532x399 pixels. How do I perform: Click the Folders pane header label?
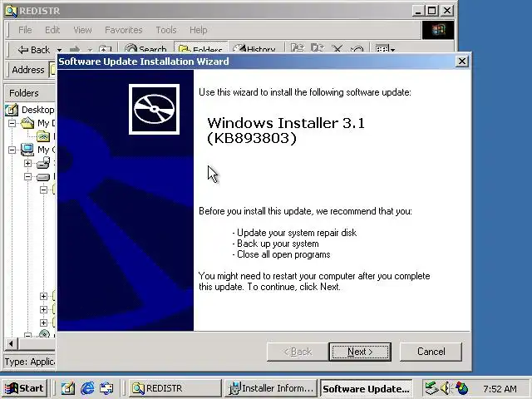[24, 93]
